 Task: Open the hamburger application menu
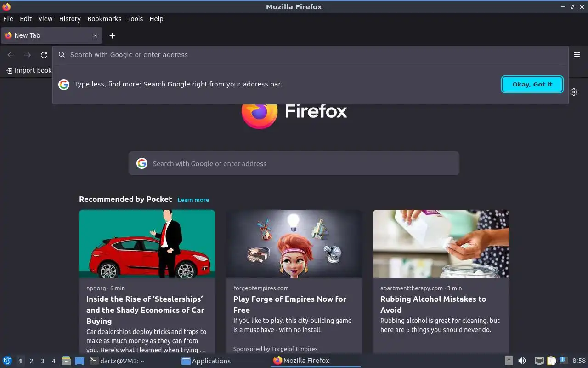[x=577, y=55]
